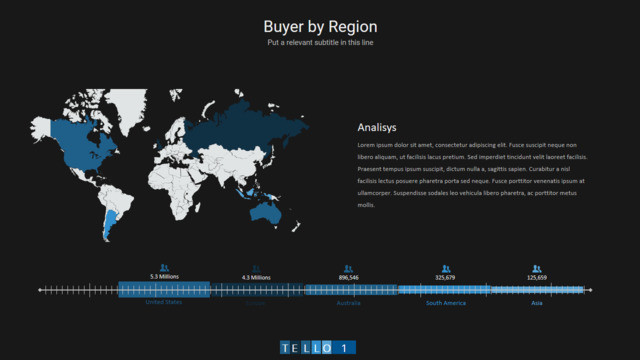Viewport: 640px width, 360px height.
Task: Select the people icon above 325,679
Action: coord(446,269)
